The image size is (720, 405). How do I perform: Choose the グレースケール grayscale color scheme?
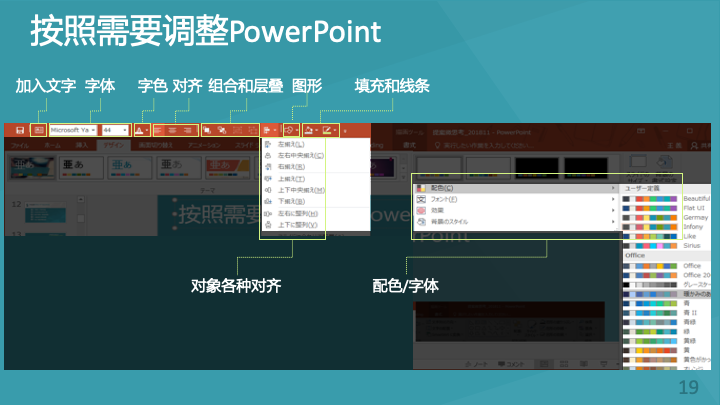click(666, 285)
